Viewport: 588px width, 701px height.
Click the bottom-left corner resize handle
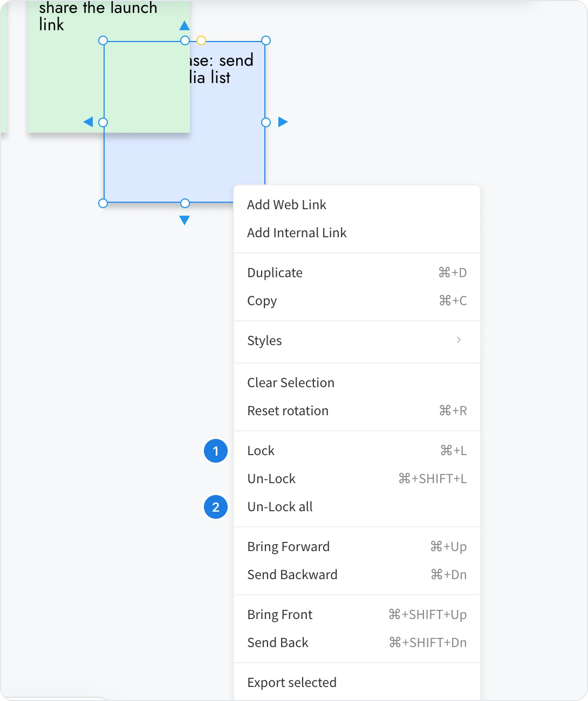(103, 203)
